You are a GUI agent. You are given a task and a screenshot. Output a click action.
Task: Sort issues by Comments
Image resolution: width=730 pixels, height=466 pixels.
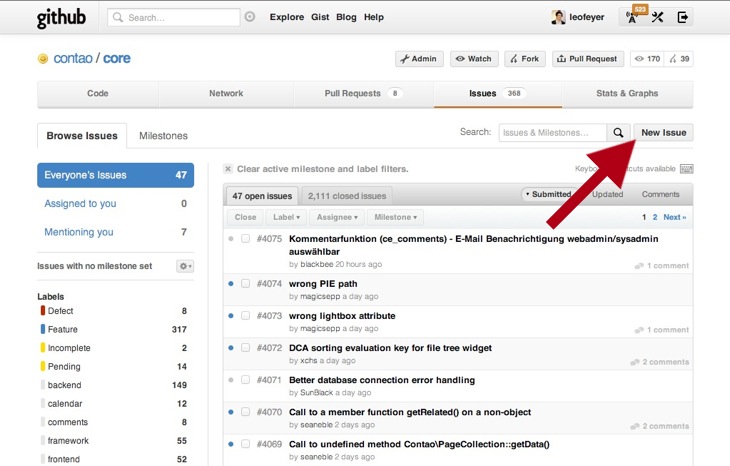(x=661, y=195)
